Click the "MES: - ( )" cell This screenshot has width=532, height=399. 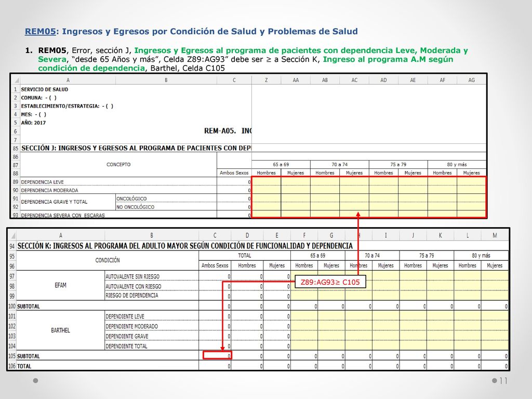(x=34, y=114)
